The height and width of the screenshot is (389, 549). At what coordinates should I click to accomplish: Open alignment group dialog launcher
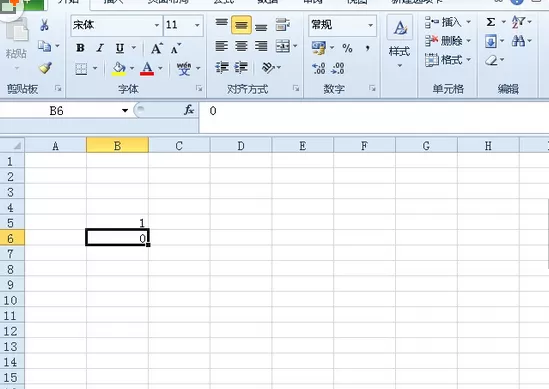296,89
